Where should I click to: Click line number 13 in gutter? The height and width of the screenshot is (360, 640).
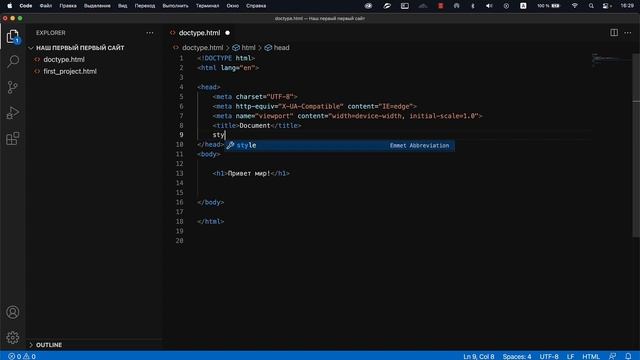click(x=180, y=173)
